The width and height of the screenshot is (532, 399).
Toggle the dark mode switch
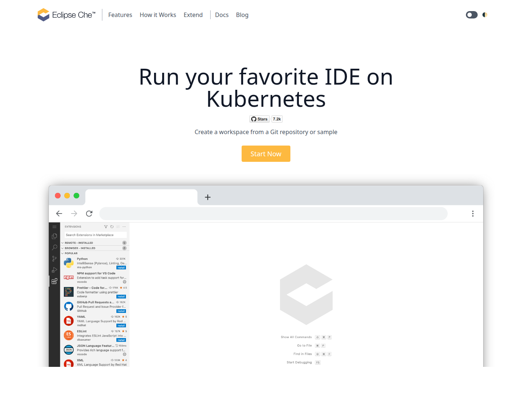[x=472, y=15]
